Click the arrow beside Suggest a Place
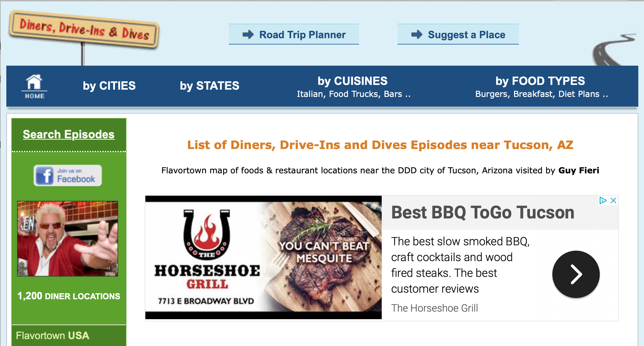The width and height of the screenshot is (644, 346). click(x=417, y=34)
